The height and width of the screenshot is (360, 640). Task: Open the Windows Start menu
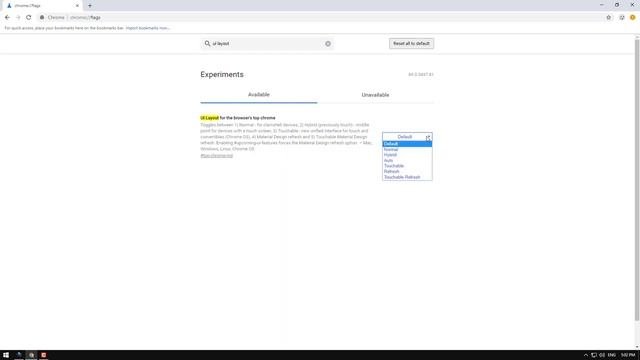tap(6, 355)
